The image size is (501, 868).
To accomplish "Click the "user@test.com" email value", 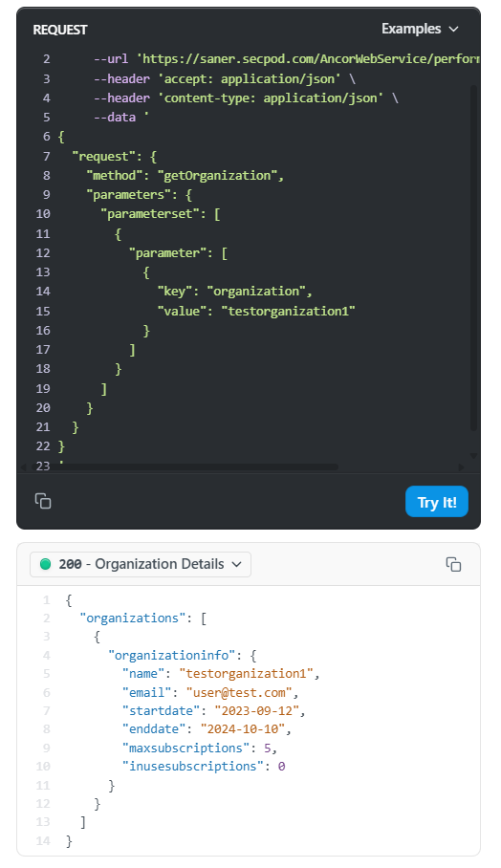I will click(239, 692).
